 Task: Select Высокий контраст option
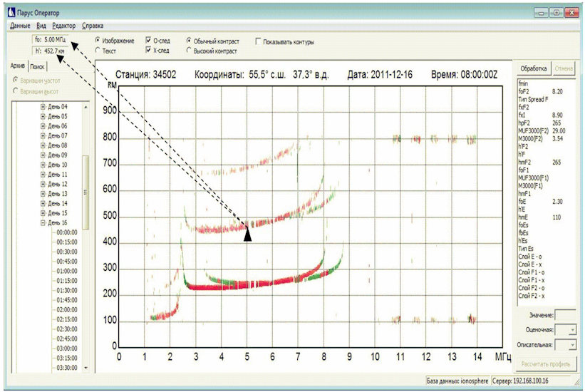coord(189,51)
